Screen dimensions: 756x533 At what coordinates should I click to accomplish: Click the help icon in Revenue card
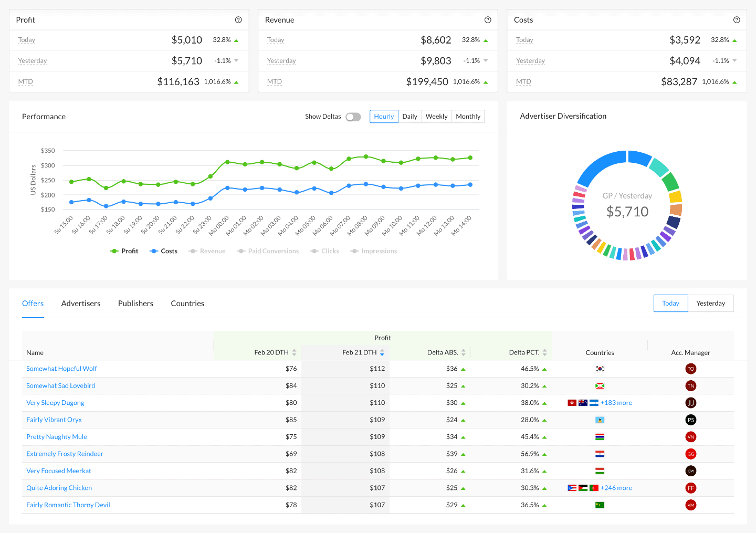coord(488,20)
